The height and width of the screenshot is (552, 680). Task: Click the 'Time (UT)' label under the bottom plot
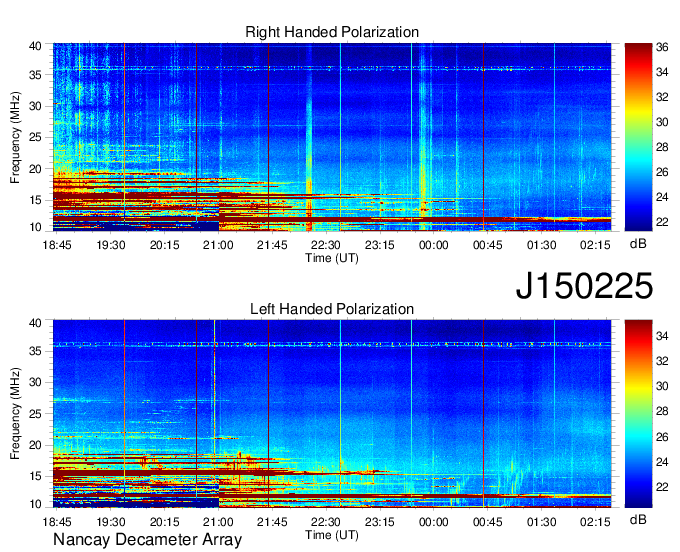click(x=332, y=535)
